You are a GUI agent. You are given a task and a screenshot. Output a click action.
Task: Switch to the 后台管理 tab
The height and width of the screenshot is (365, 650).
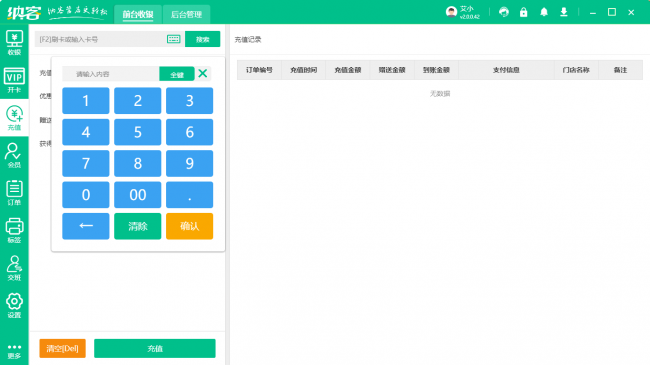tap(186, 15)
